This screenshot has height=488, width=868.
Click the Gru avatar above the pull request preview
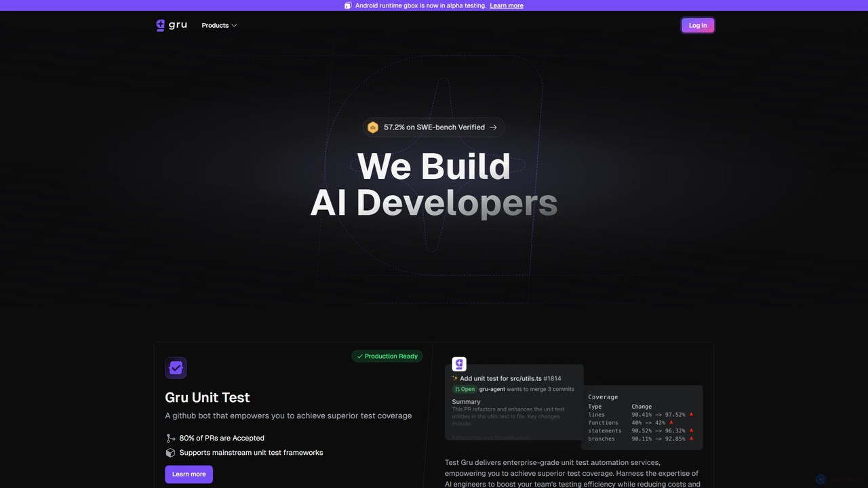point(459,364)
